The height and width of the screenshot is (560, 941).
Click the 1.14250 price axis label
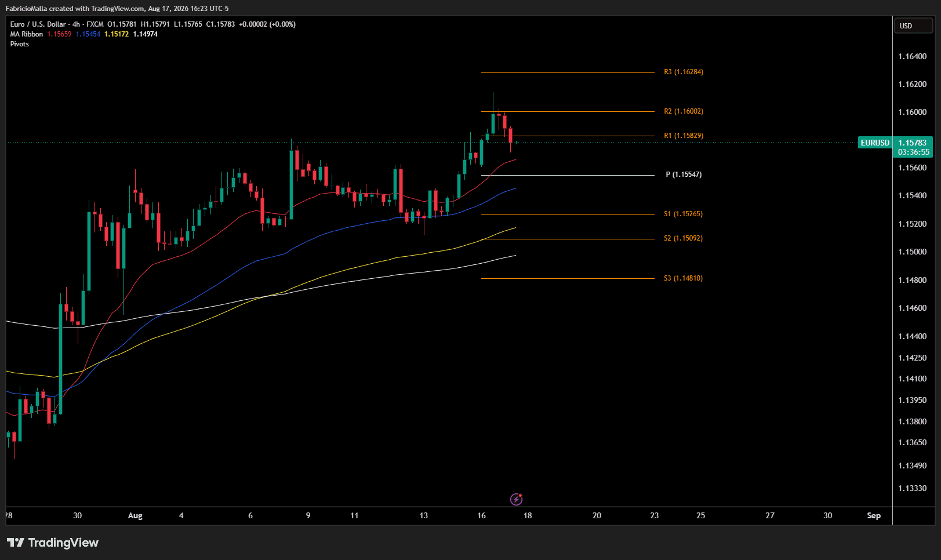[913, 358]
